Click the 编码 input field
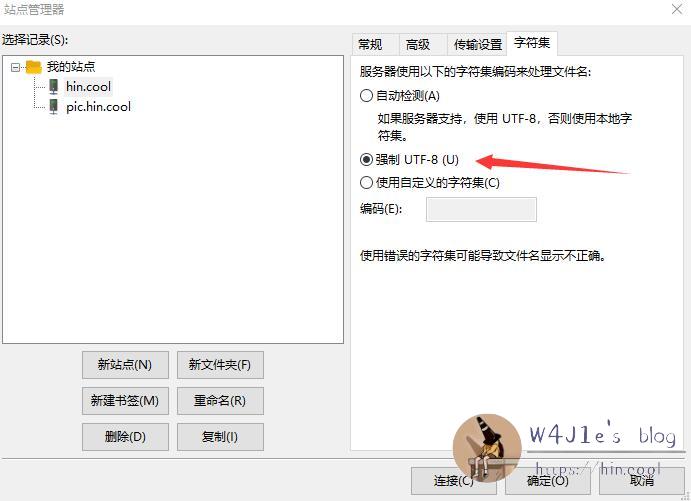This screenshot has height=501, width=691. click(481, 209)
